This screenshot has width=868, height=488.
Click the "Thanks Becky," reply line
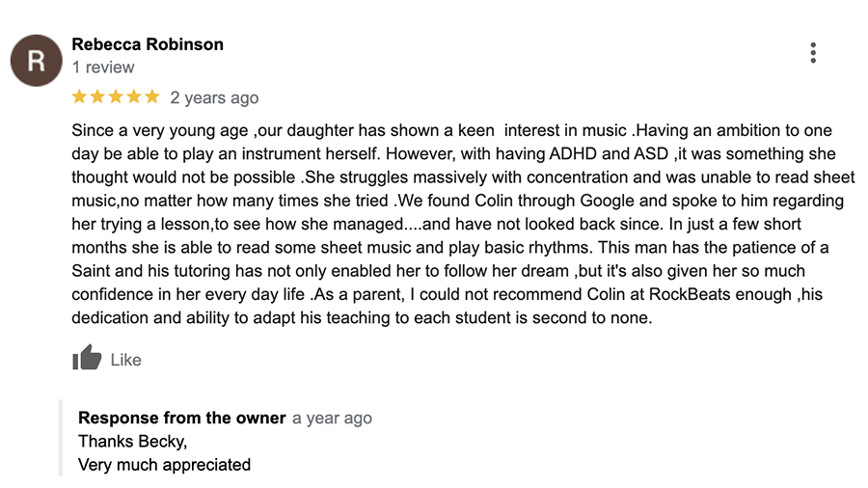click(133, 442)
